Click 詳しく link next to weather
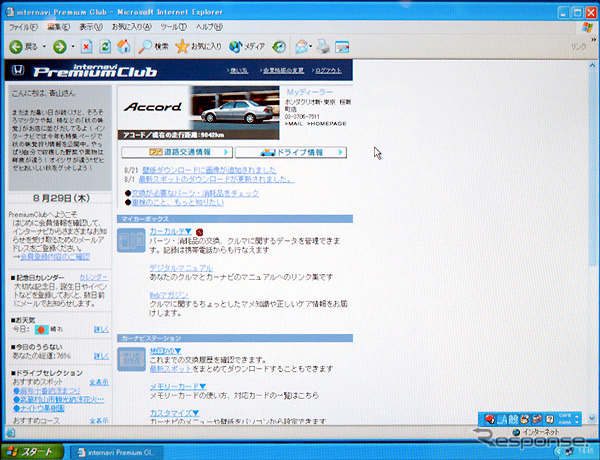Screen dimensions: 600x460 (101, 329)
